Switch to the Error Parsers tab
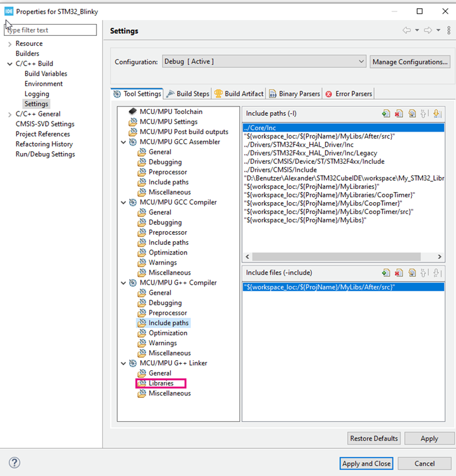Image resolution: width=456 pixels, height=476 pixels. coord(348,94)
